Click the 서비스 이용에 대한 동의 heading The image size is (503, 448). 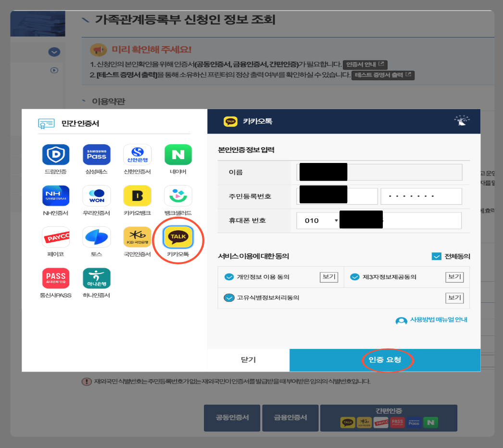click(x=253, y=256)
